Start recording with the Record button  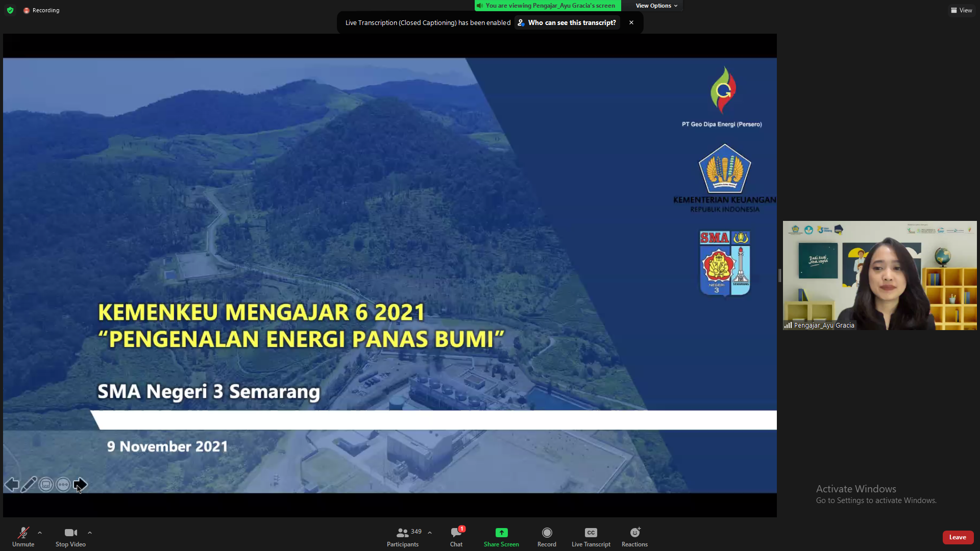click(x=547, y=537)
